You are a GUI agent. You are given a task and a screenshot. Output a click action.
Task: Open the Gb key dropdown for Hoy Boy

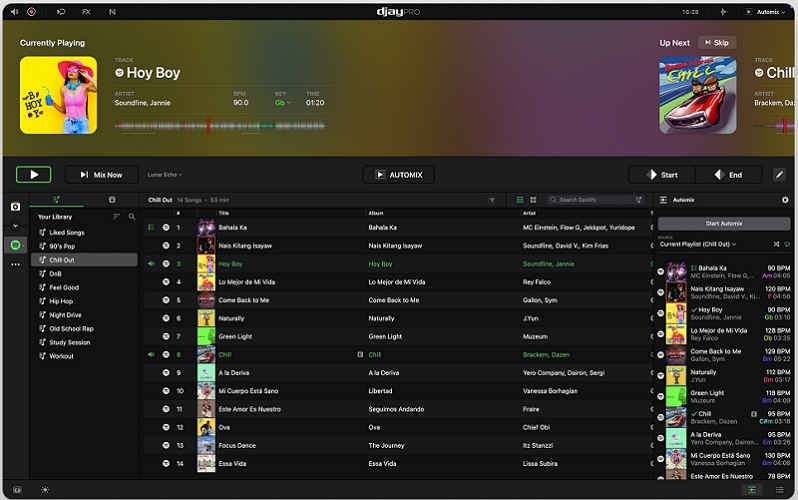282,103
